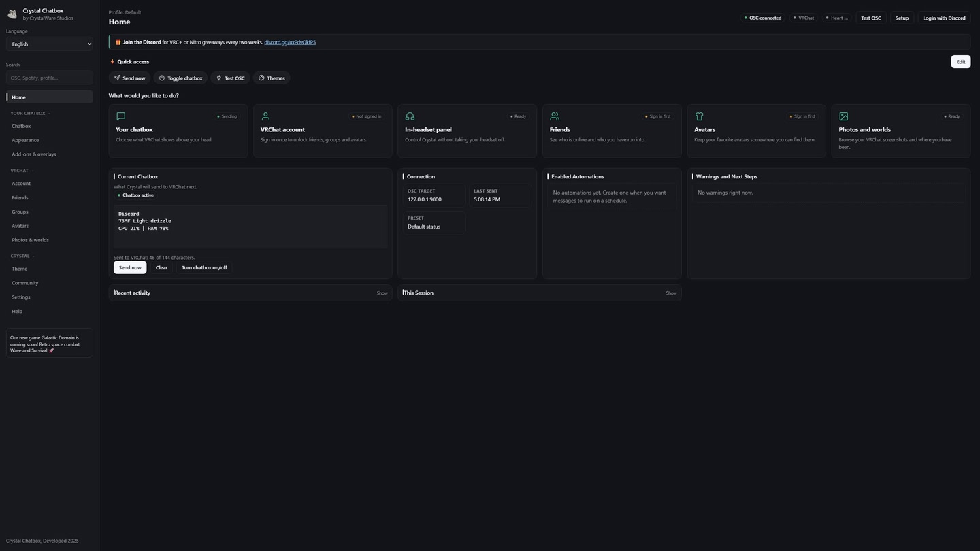Click the VRChat status pill
Viewport: 980px width, 551px height.
click(x=803, y=18)
